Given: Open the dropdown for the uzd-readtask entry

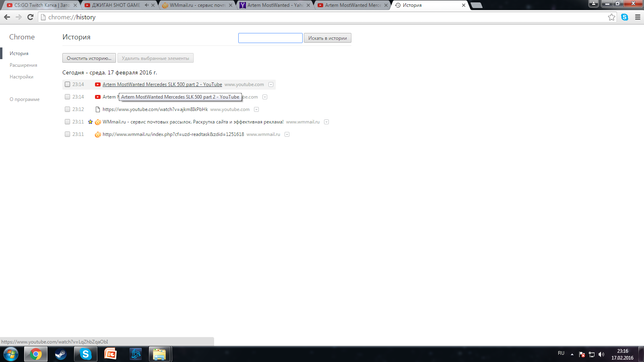Looking at the screenshot, I should click(x=287, y=134).
